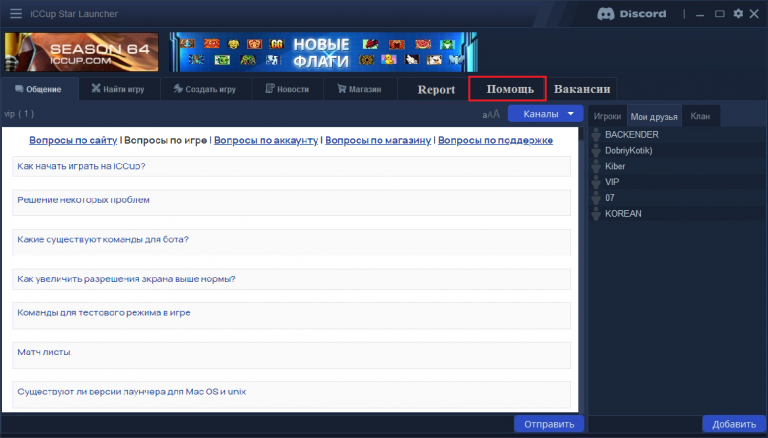
Task: Click the Новые Флаги banner
Action: (323, 52)
